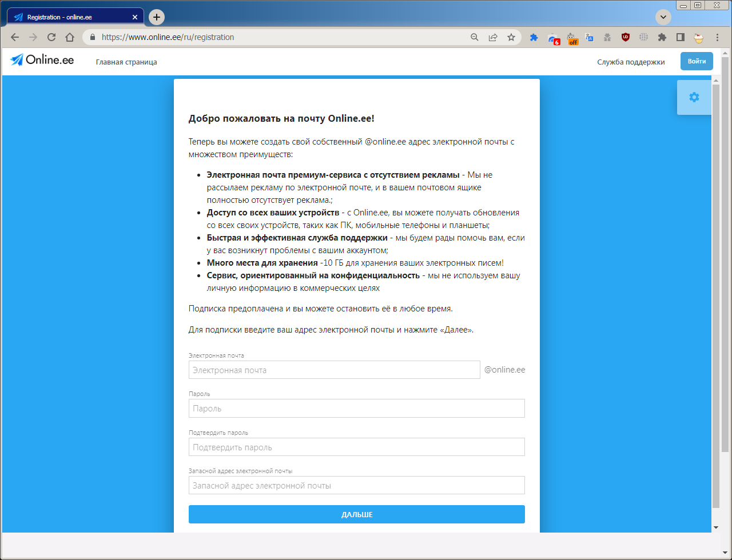
Task: Expand the tab search dropdown
Action: tap(663, 17)
